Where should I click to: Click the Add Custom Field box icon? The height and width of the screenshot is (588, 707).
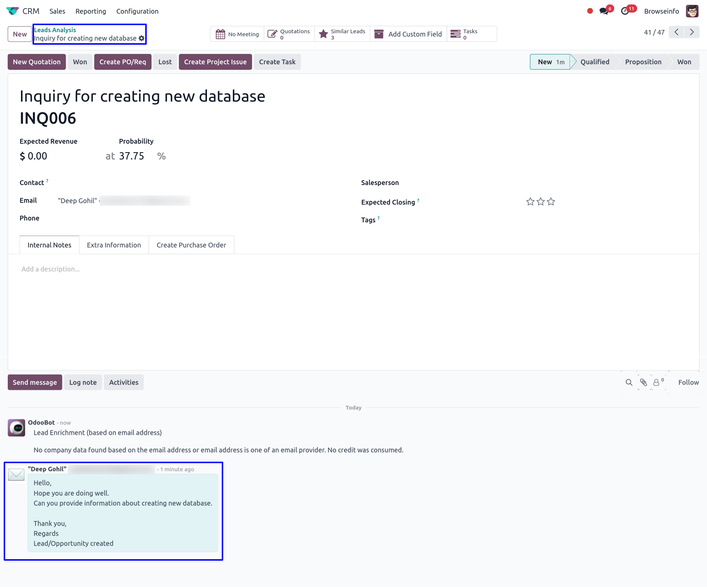[379, 34]
